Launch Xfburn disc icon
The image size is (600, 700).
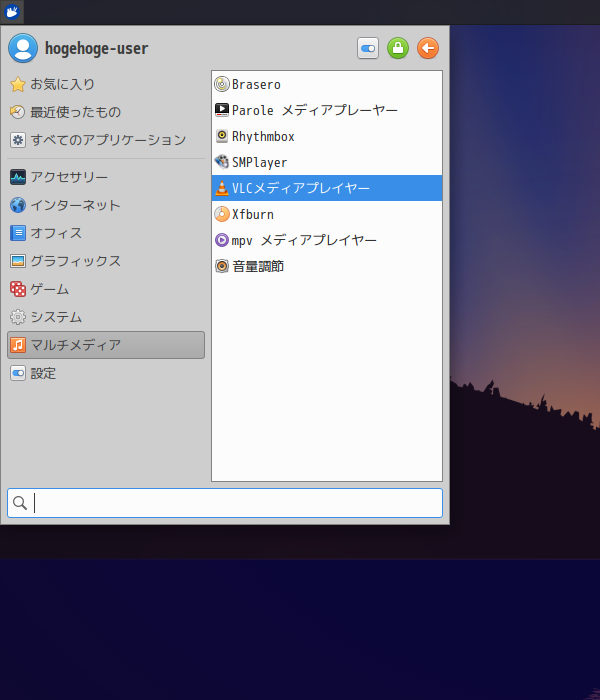(222, 214)
